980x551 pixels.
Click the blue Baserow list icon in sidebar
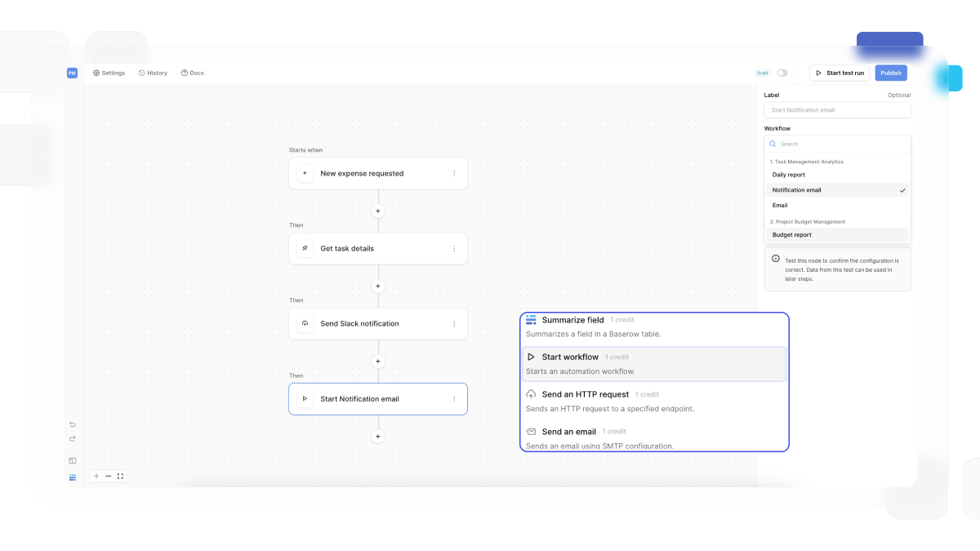click(72, 477)
